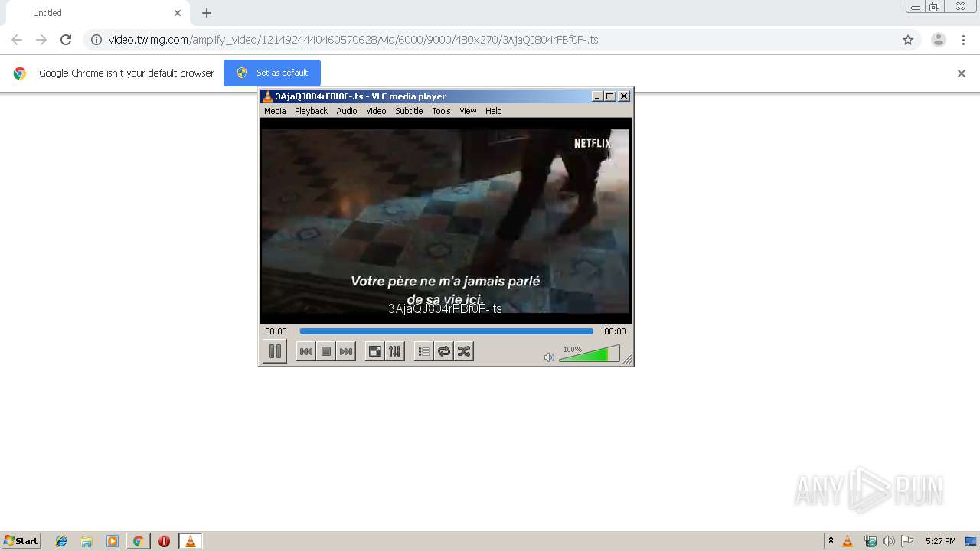The height and width of the screenshot is (551, 980).
Task: Skip to previous media in VLC
Action: click(x=306, y=351)
